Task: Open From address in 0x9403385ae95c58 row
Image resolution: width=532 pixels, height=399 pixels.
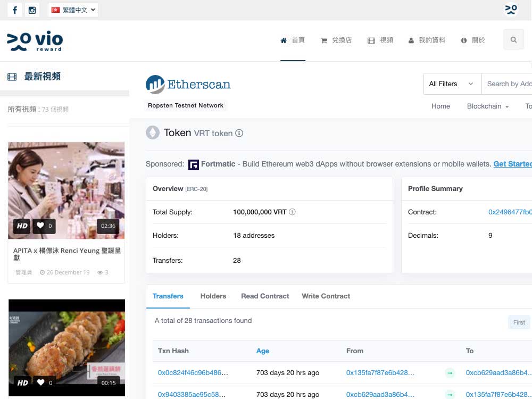Action: coord(380,395)
